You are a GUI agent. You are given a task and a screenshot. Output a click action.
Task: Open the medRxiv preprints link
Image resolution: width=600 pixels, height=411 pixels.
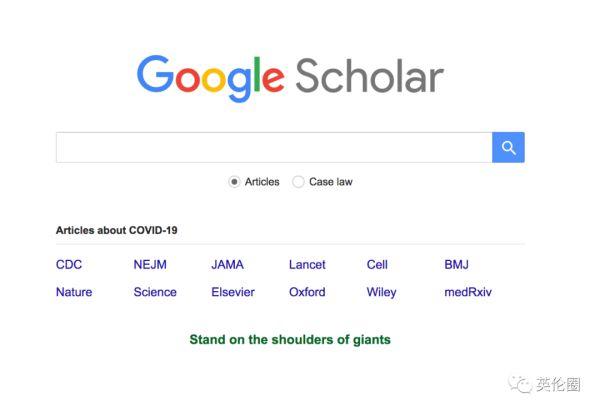pos(468,292)
